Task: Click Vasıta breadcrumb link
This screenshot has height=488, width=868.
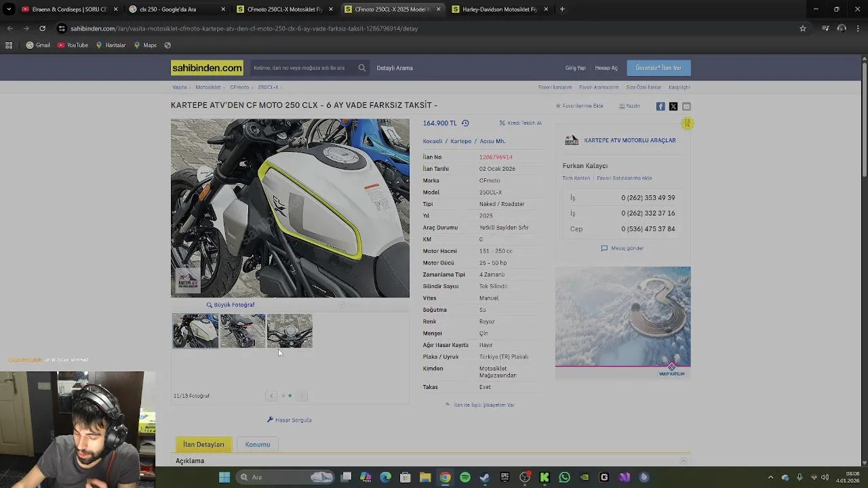Action: pyautogui.click(x=180, y=87)
